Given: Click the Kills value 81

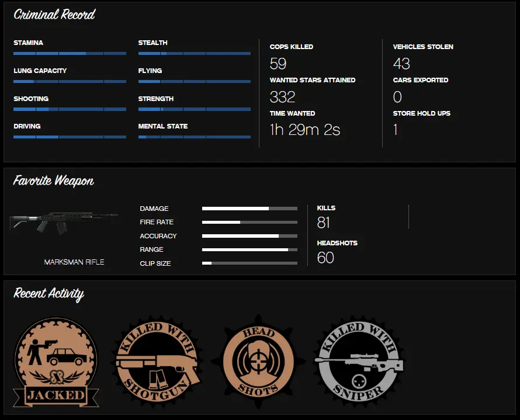Looking at the screenshot, I should click(323, 223).
